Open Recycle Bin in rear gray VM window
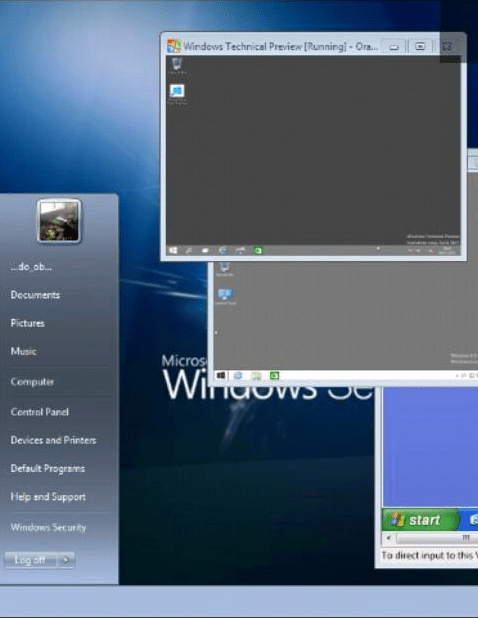This screenshot has width=478, height=618. [225, 269]
